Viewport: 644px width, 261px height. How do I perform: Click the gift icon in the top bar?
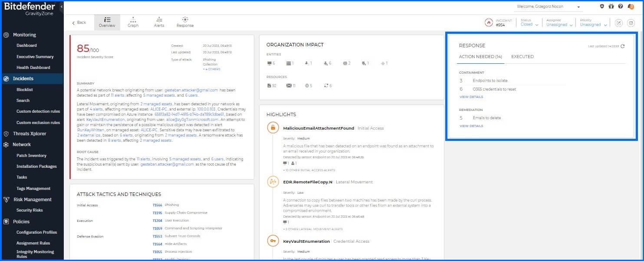coord(611,7)
